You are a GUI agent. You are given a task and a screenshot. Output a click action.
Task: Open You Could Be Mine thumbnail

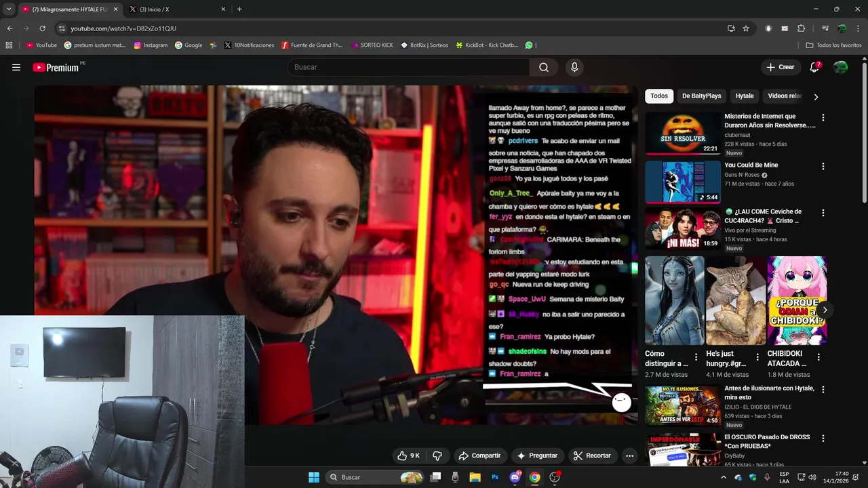[x=682, y=182]
